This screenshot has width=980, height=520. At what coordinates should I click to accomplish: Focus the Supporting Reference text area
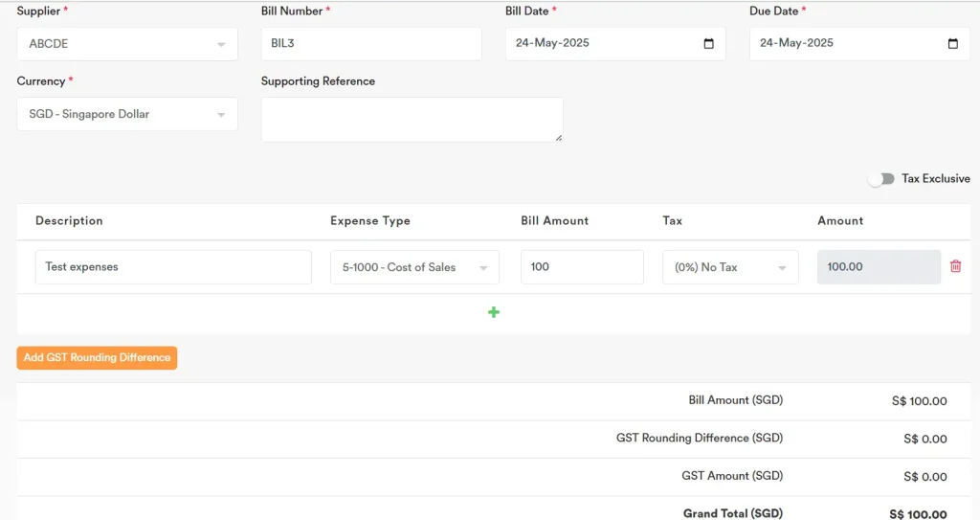coord(412,119)
